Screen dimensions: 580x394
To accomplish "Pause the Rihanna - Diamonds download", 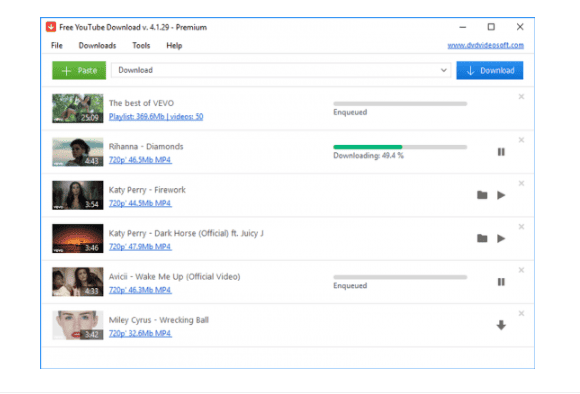I will click(x=501, y=152).
